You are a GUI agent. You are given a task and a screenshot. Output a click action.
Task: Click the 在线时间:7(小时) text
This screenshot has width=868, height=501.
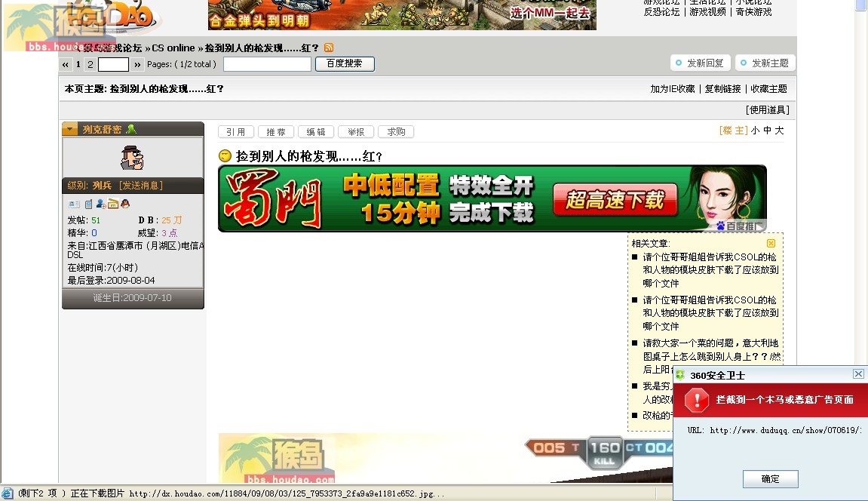[x=103, y=267]
